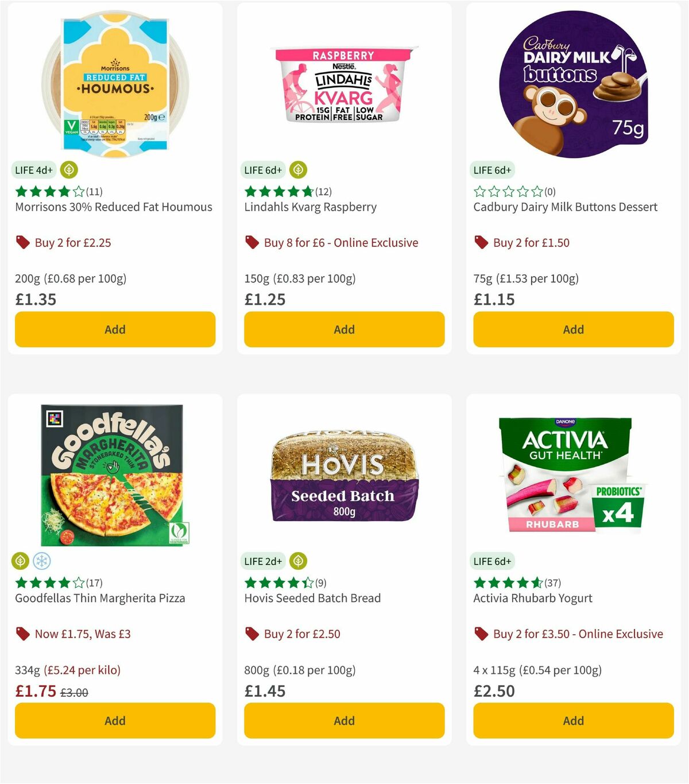Click the tag icon on Activia offer row
689x784 pixels.
pos(481,634)
